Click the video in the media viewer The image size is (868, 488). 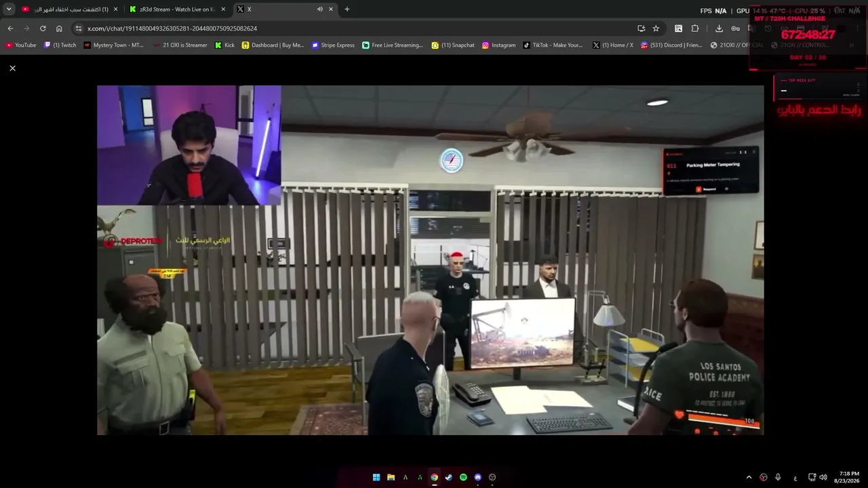(431, 260)
